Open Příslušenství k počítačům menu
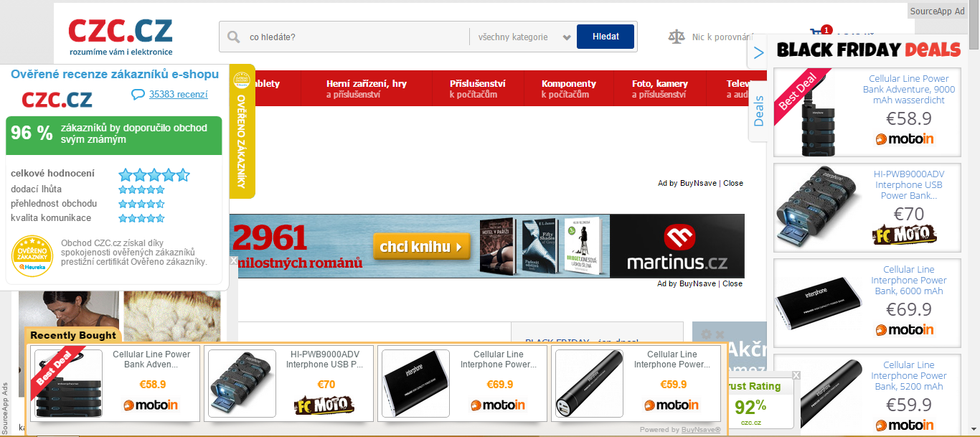980x437 pixels. coord(478,88)
